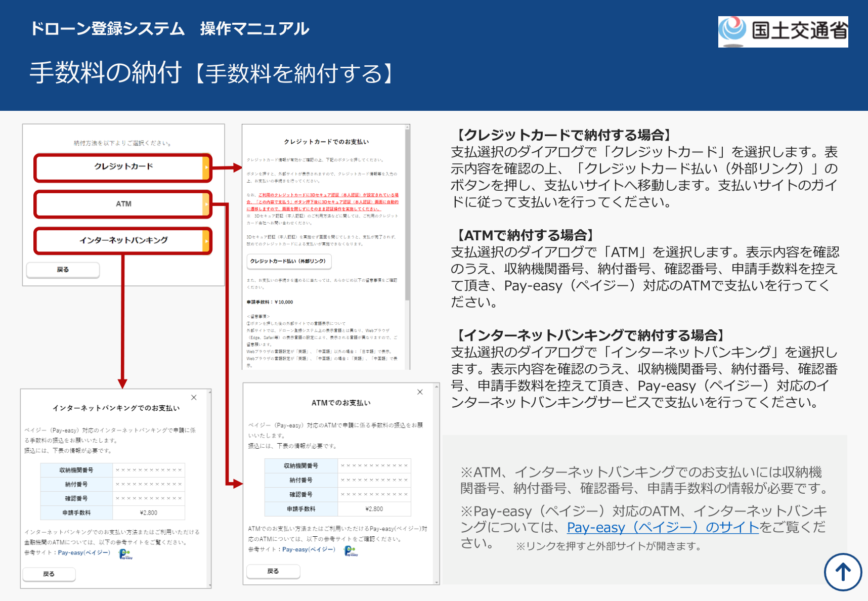868x601 pixels.
Task: Open the Pay-easy（ペイジー）のサイト link
Action: click(663, 528)
